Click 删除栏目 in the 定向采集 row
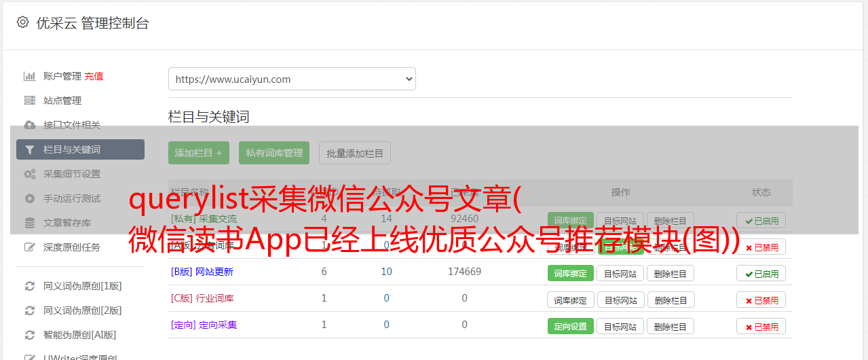868x360 pixels. [671, 326]
